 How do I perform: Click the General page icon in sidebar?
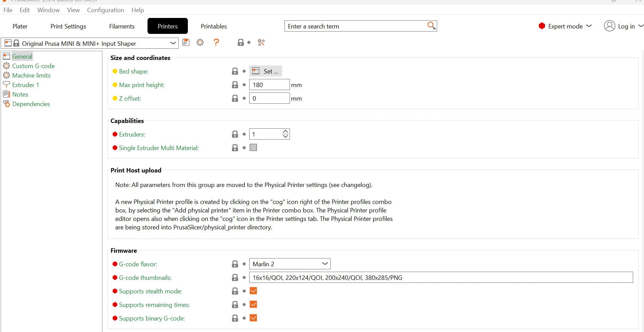(x=6, y=56)
